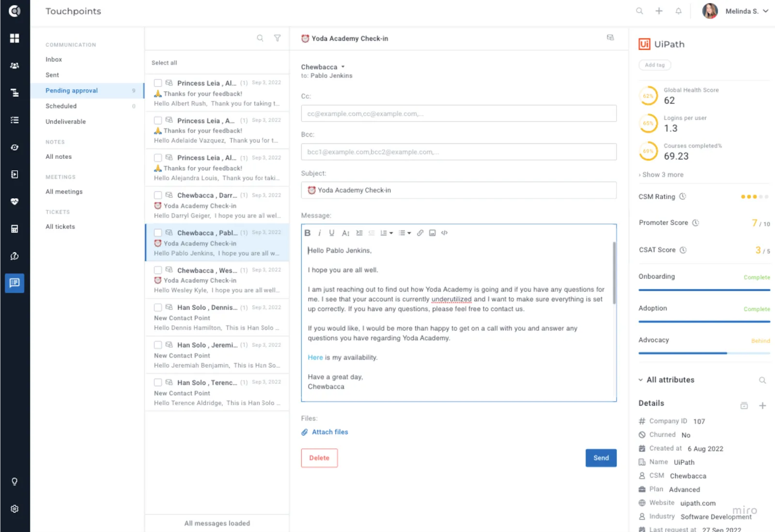The image size is (775, 532).
Task: Open the ordered list style dropdown
Action: [x=386, y=233]
